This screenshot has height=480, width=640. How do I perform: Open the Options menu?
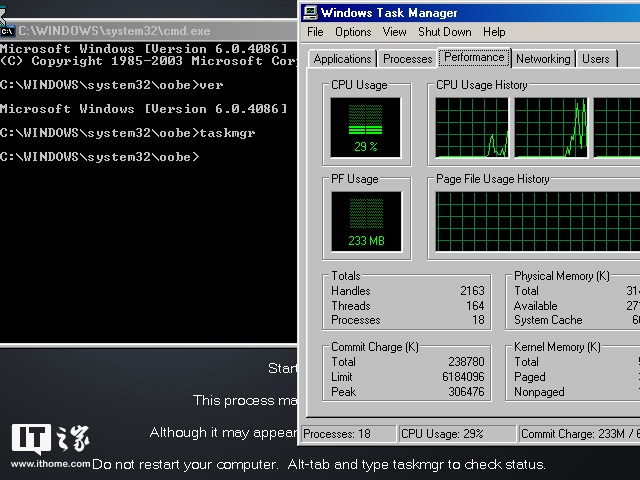(x=353, y=32)
